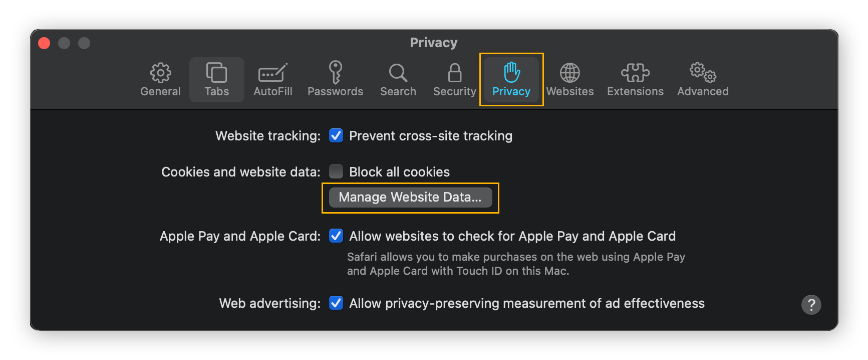Image resolution: width=868 pixels, height=360 pixels.
Task: Switch to the Privacy tab
Action: click(511, 79)
